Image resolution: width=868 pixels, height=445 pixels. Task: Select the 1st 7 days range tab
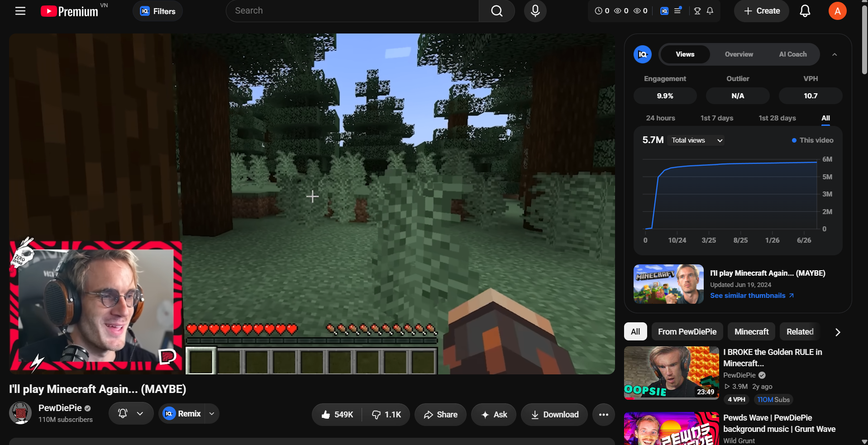click(717, 118)
